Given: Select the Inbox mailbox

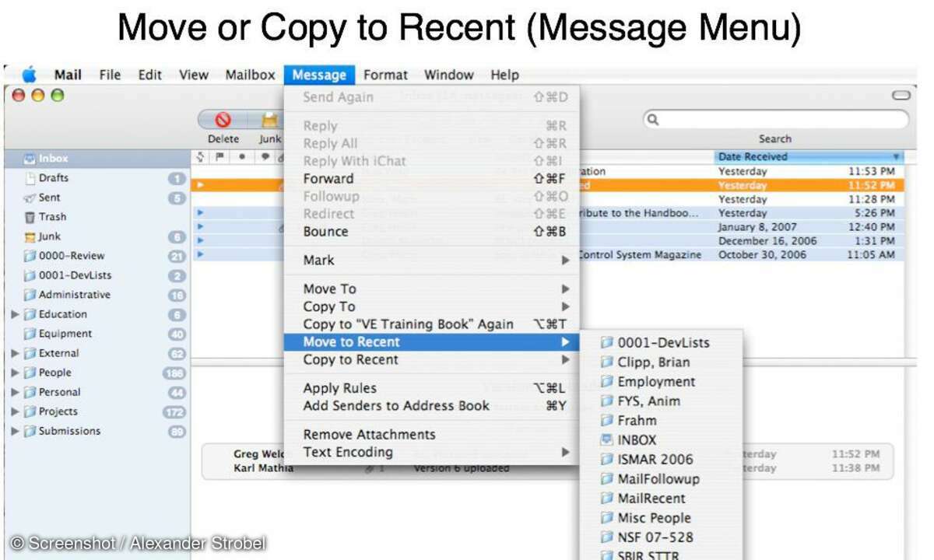Looking at the screenshot, I should (x=97, y=159).
